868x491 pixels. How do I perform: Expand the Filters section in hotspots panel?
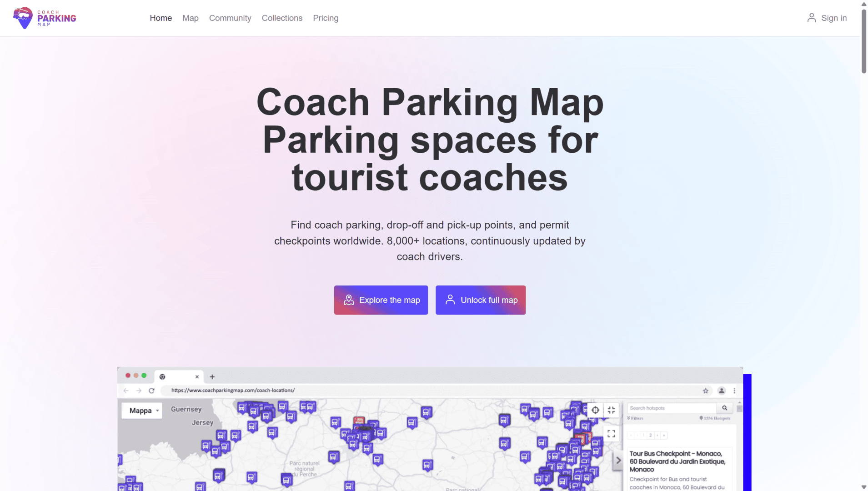635,418
